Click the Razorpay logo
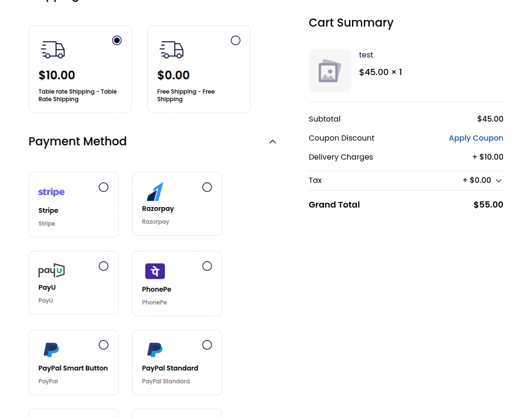532x418 pixels. [x=155, y=192]
